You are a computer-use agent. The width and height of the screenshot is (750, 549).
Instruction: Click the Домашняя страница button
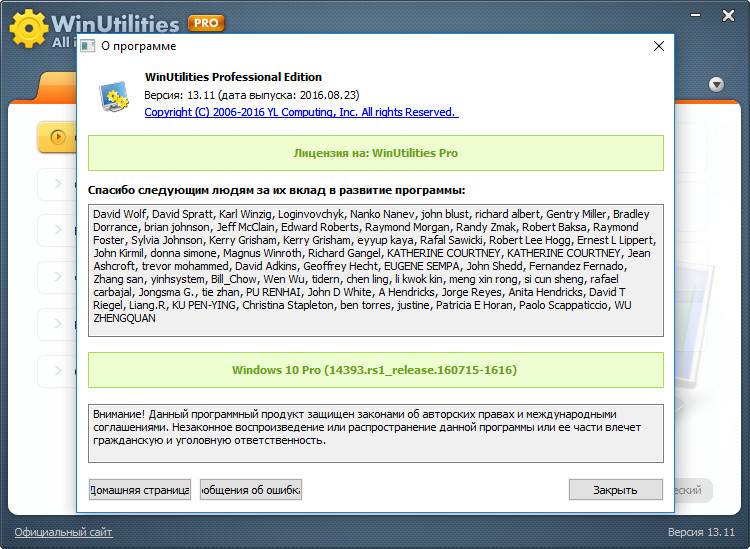(139, 490)
